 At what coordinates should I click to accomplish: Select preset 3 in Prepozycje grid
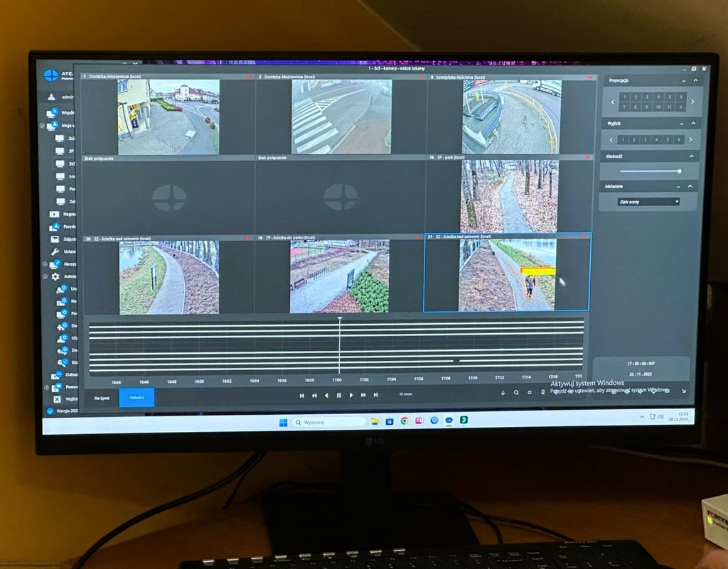pos(646,96)
